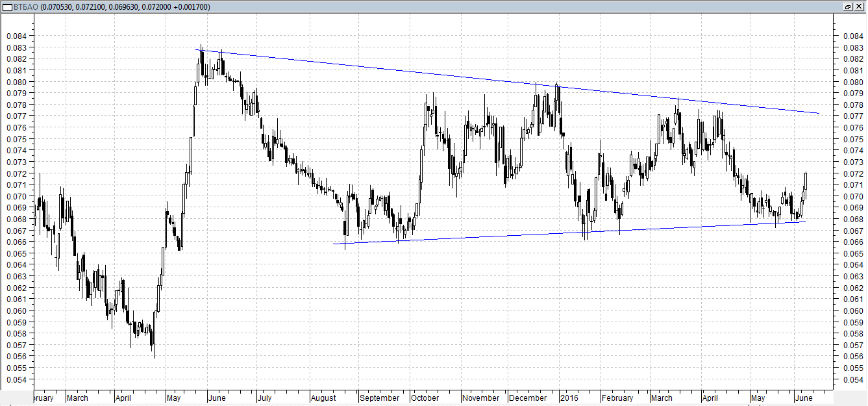Click 0.084 on the left price scale

click(16, 36)
